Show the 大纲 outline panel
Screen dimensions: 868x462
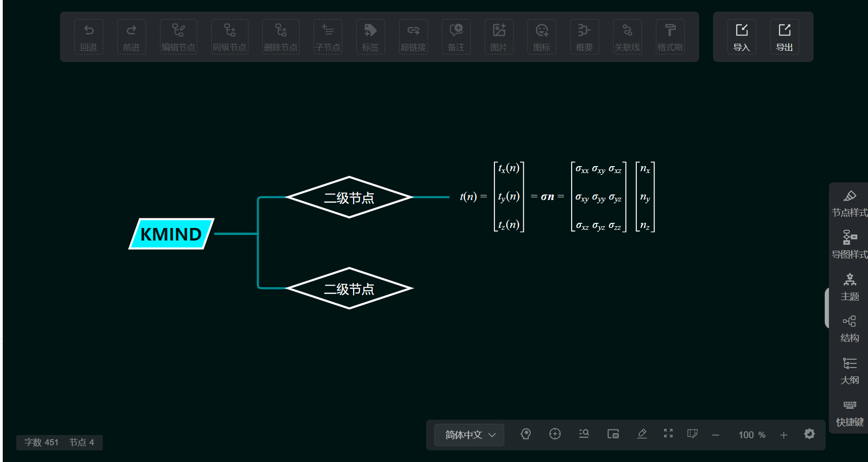(849, 371)
